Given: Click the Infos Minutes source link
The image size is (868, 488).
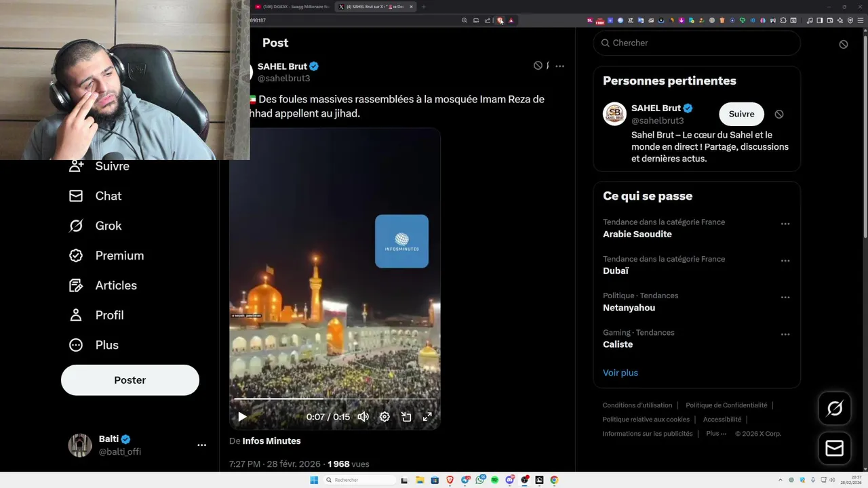Looking at the screenshot, I should tap(271, 441).
